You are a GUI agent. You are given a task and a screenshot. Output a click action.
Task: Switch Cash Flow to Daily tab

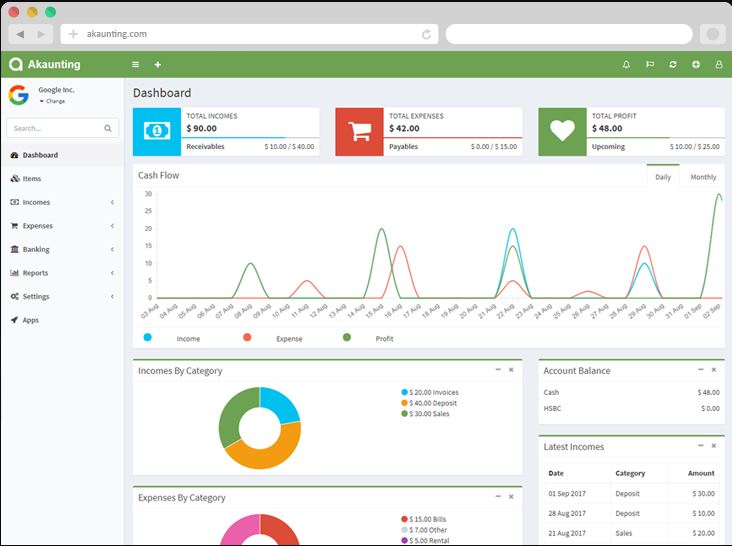point(663,177)
